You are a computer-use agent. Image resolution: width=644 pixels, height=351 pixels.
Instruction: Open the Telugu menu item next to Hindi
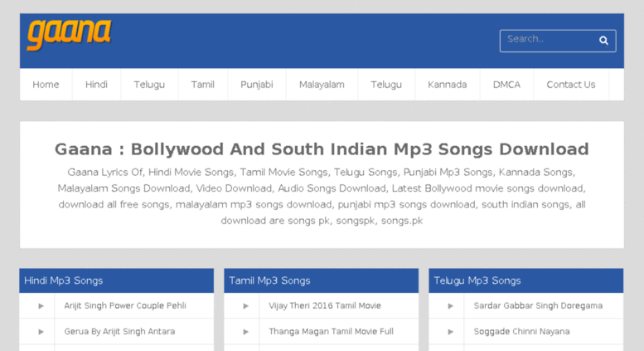149,85
